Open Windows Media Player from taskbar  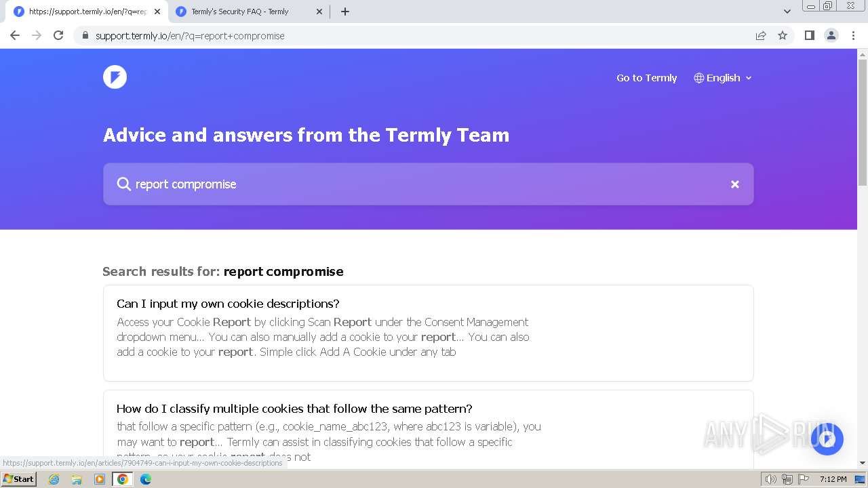coord(100,479)
